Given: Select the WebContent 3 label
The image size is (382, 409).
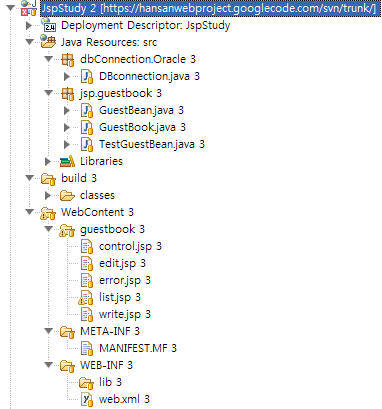Looking at the screenshot, I should tap(97, 212).
